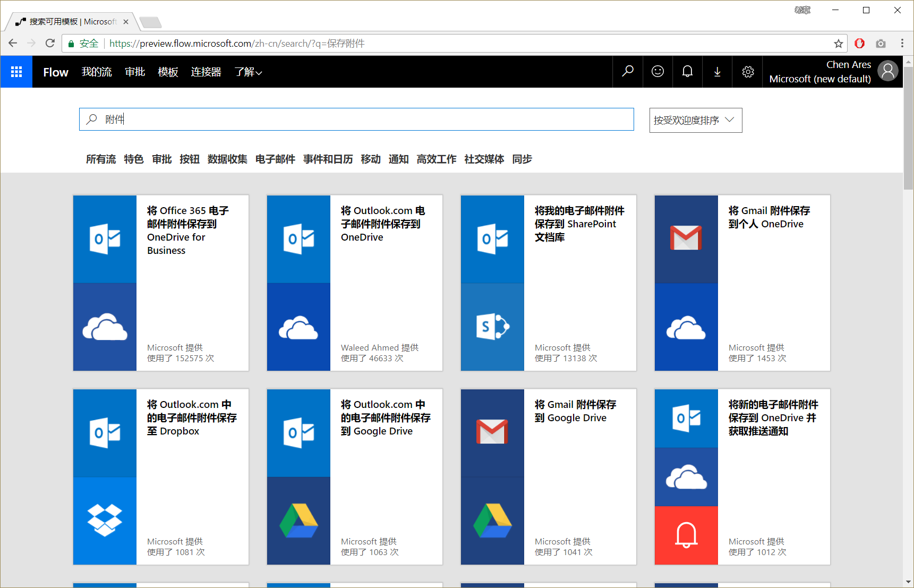This screenshot has height=588, width=914.
Task: Open the Office 365 to OneDrive for Business template
Action: [160, 283]
